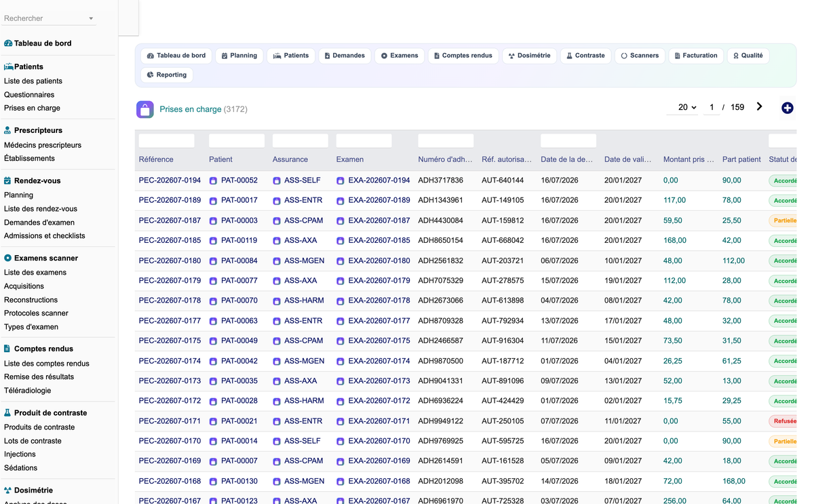This screenshot has height=504, width=814.
Task: Open the Patients top tab
Action: [290, 56]
